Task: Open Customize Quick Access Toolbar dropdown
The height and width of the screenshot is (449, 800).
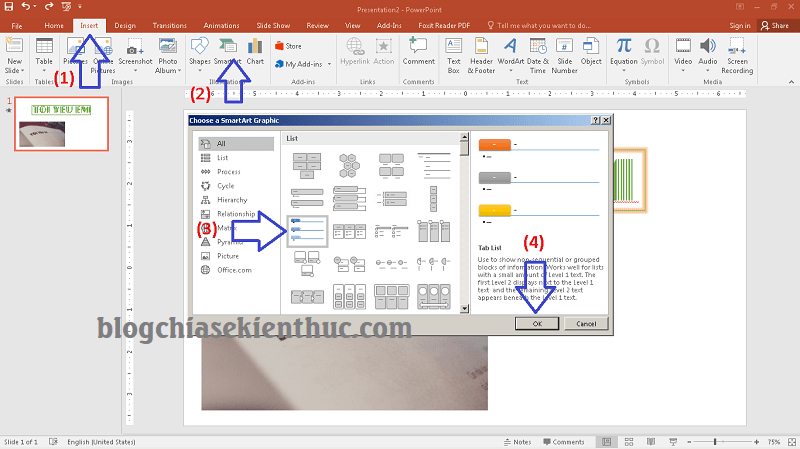Action: tap(80, 7)
